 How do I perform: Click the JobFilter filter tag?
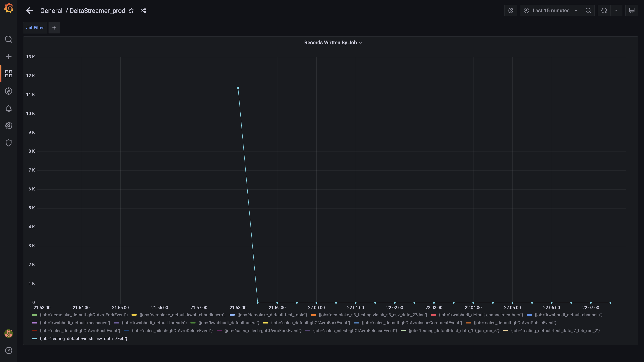click(x=35, y=28)
